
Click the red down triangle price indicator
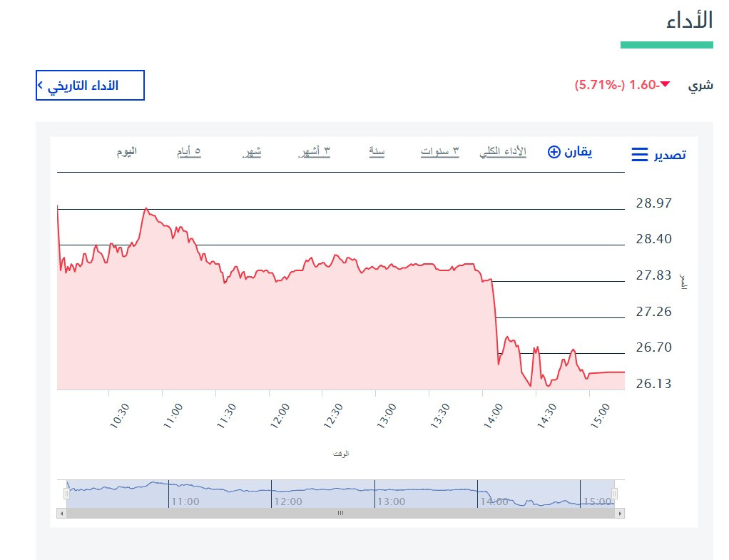pyautogui.click(x=666, y=84)
